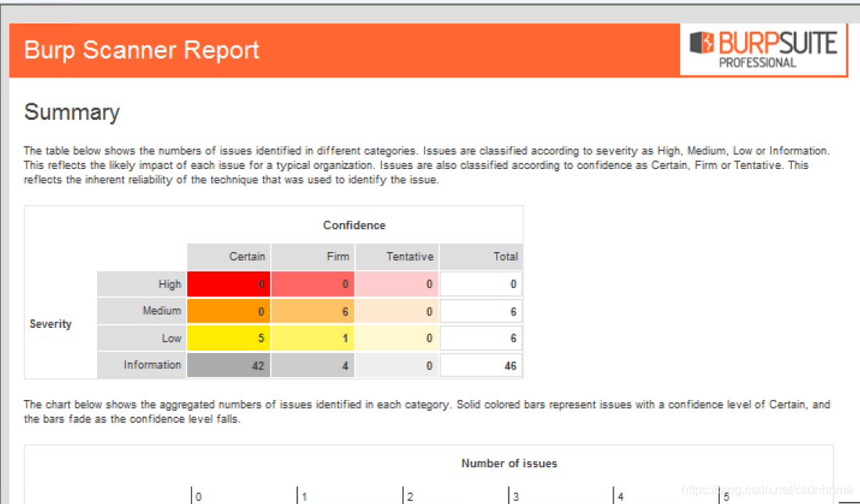Click the chart axis label 4
This screenshot has width=860, height=504.
621,497
